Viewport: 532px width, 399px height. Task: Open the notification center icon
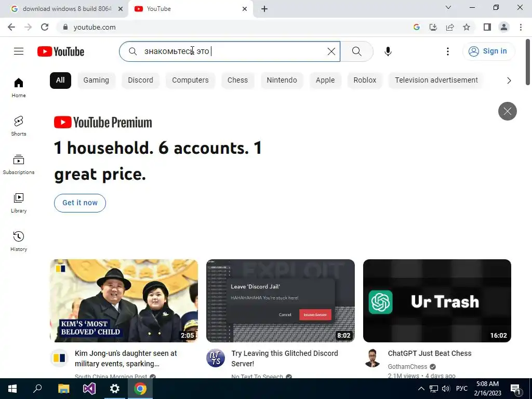[x=515, y=389]
